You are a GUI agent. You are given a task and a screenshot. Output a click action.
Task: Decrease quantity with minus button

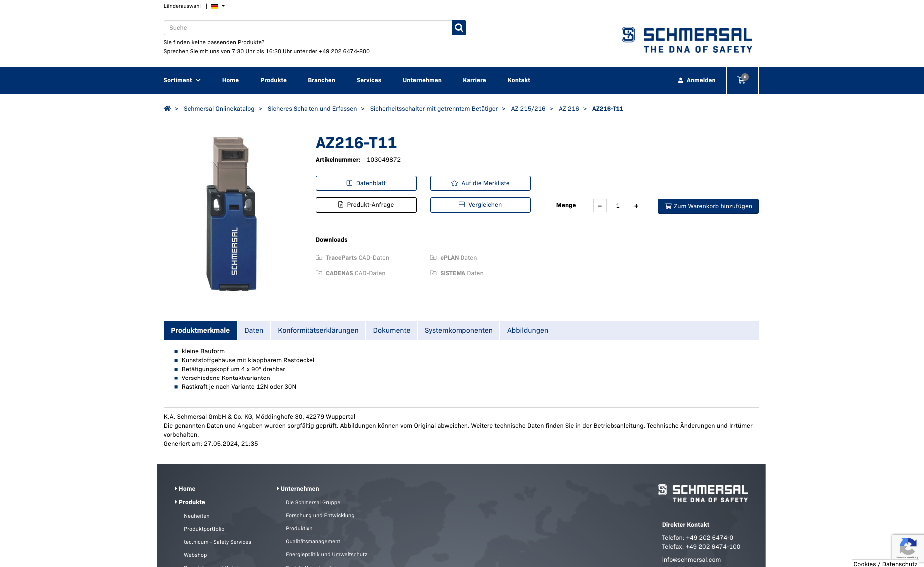(600, 206)
